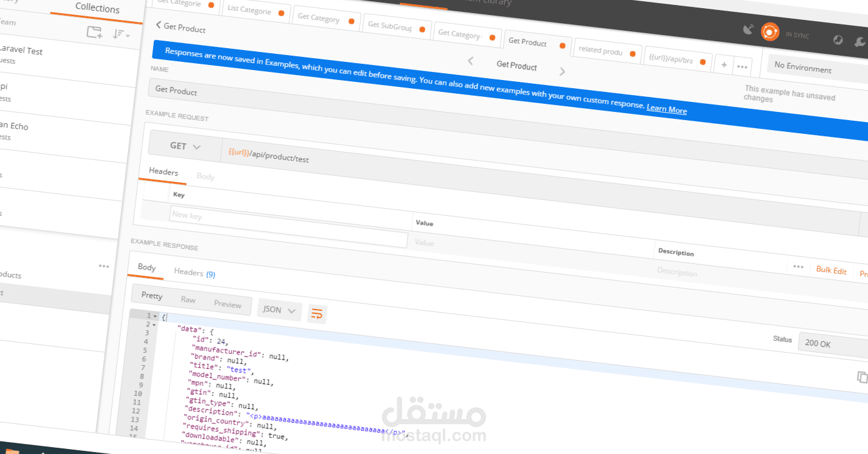The width and height of the screenshot is (868, 454).
Task: Open the planet icon in header
Action: tap(839, 40)
